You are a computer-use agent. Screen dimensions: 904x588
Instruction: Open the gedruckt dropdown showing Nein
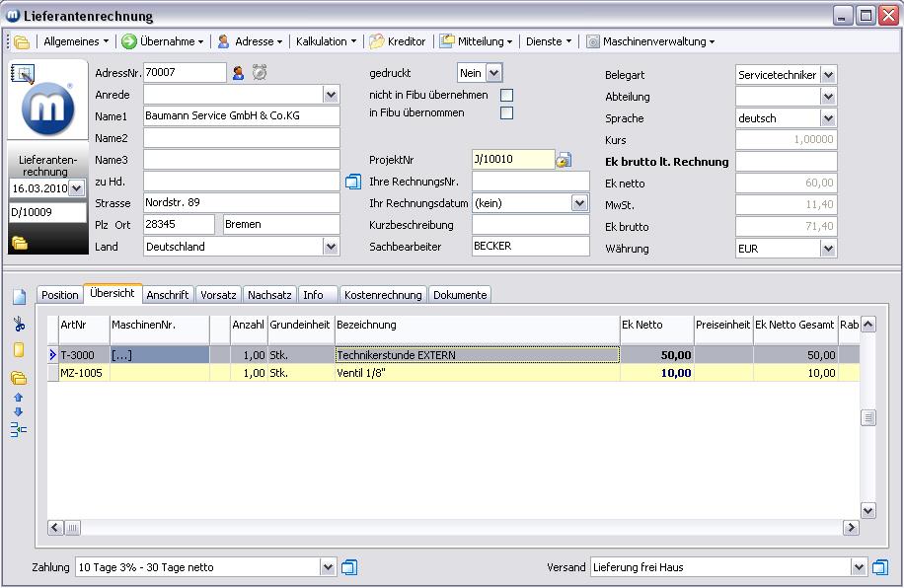click(x=493, y=73)
